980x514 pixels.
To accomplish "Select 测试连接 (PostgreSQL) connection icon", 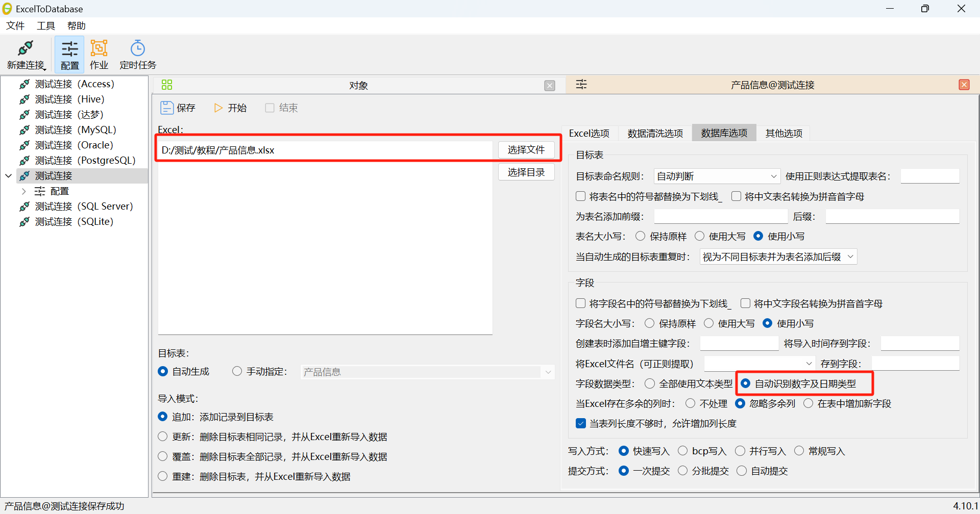I will click(x=24, y=161).
